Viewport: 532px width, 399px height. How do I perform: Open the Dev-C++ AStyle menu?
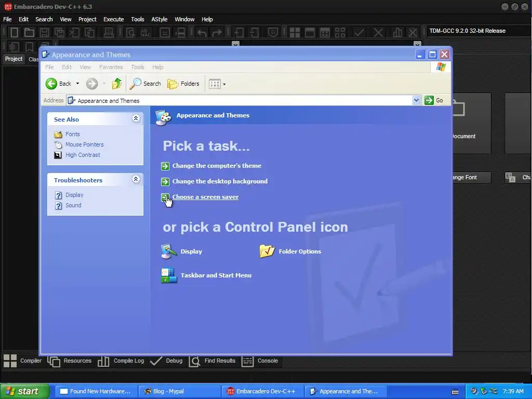pyautogui.click(x=159, y=19)
